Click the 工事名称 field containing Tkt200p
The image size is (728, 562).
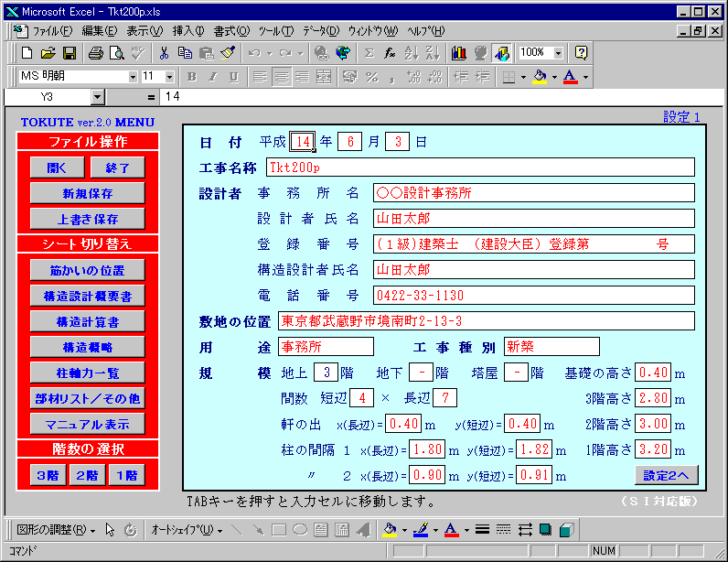click(x=480, y=168)
